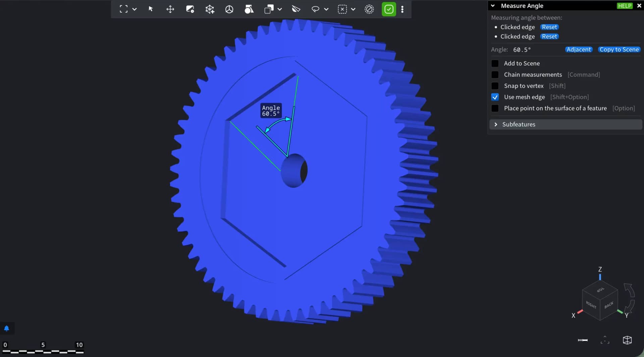
Task: Open the green HELP button
Action: tap(625, 6)
